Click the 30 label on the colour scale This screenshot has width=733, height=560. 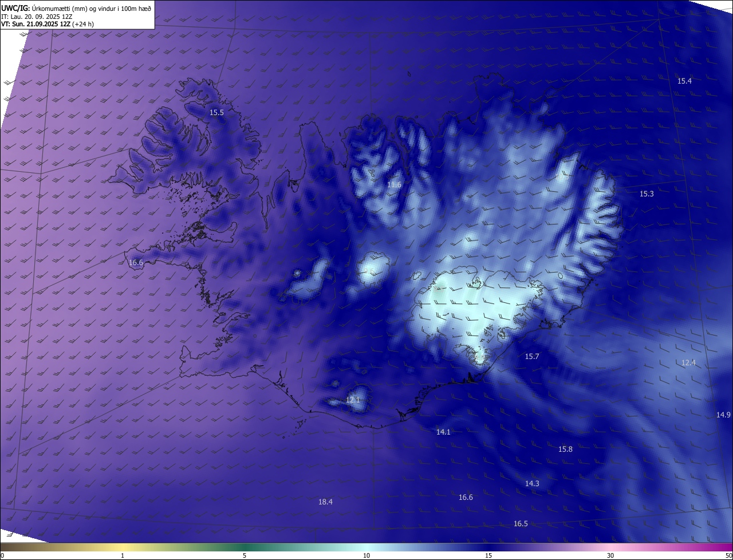[610, 556]
